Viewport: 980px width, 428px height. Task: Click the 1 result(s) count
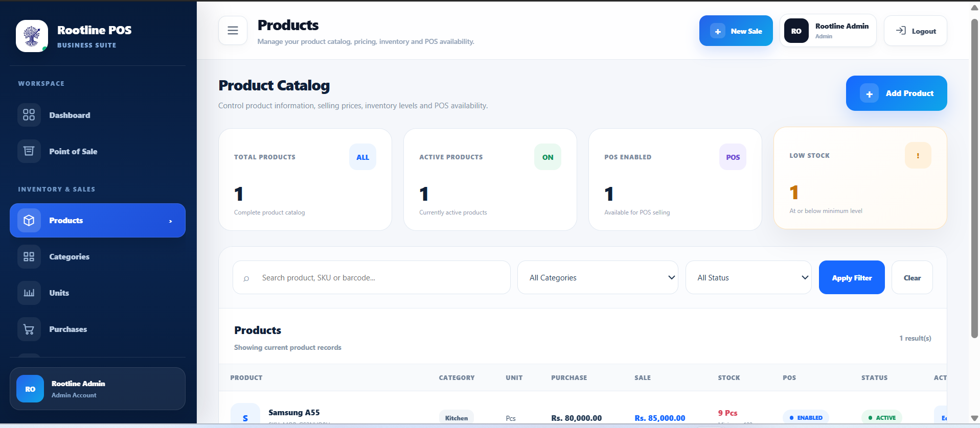coord(915,338)
